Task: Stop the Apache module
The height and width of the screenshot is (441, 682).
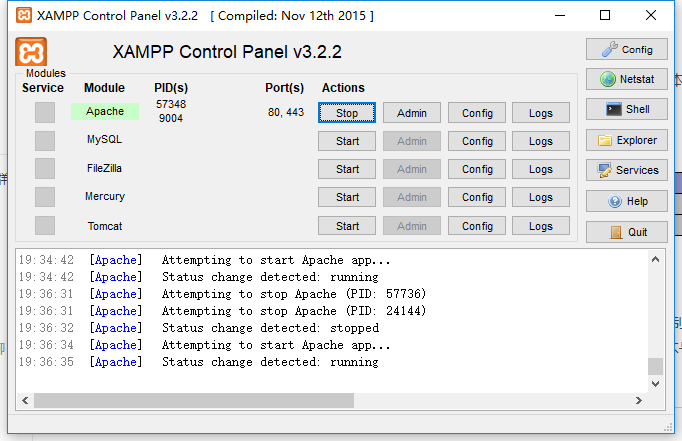Action: coord(347,113)
